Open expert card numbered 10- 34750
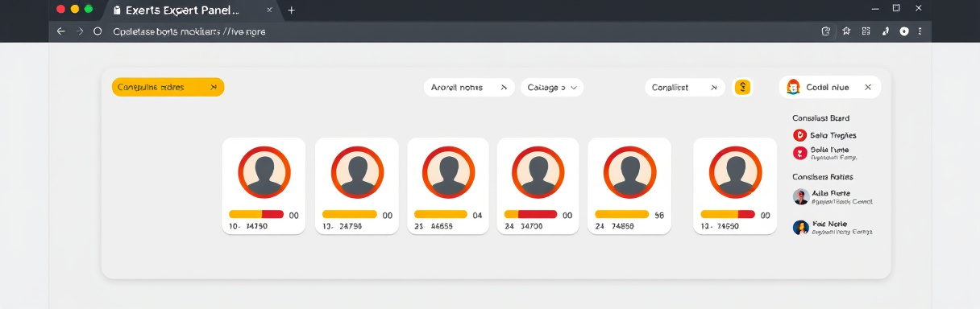Viewport: 980px width, 309px height. (264, 186)
